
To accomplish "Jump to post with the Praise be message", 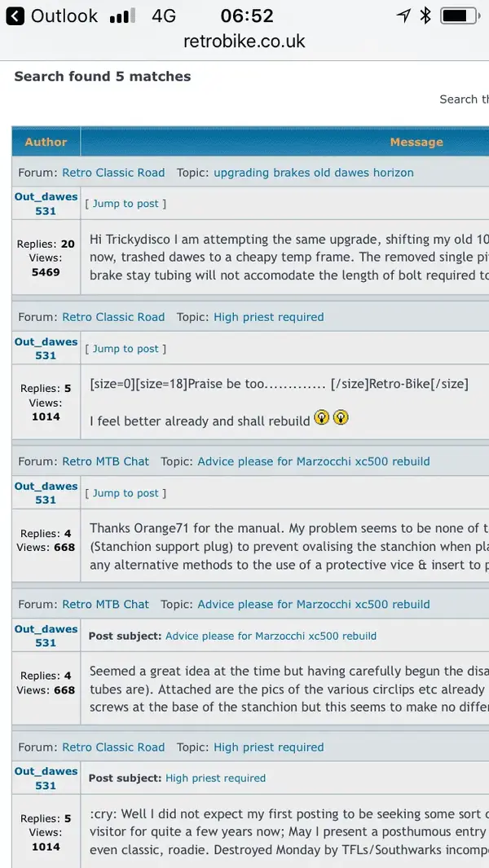I will [126, 349].
